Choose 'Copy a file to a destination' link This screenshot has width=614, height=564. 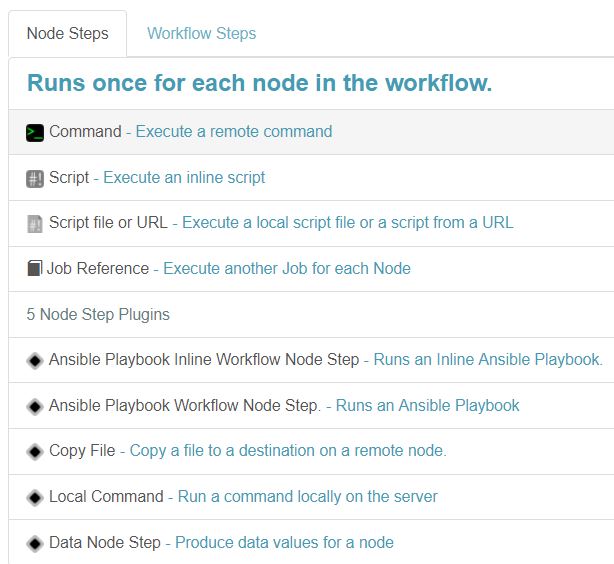coord(288,451)
